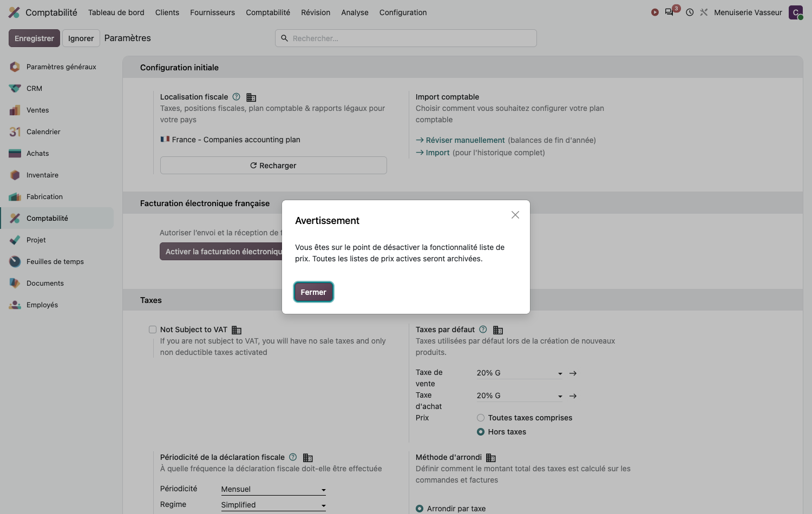The height and width of the screenshot is (514, 812).
Task: Select the Hors taxes radio button
Action: (481, 432)
